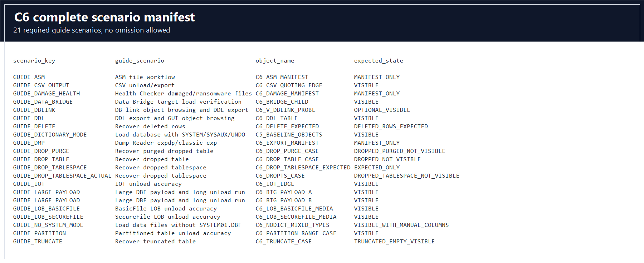The width and height of the screenshot is (644, 263).
Task: Select 'Recover dropped table' guide scenario
Action: click(x=152, y=159)
